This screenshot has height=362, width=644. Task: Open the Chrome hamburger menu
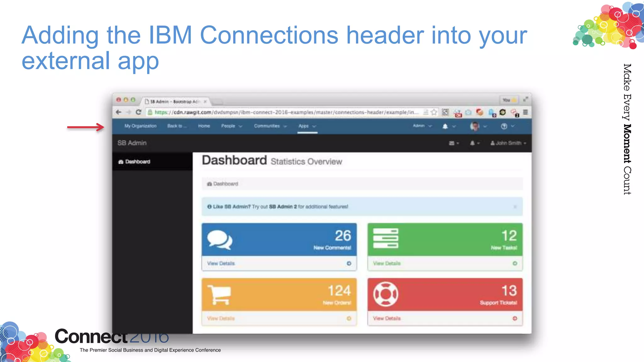point(525,112)
